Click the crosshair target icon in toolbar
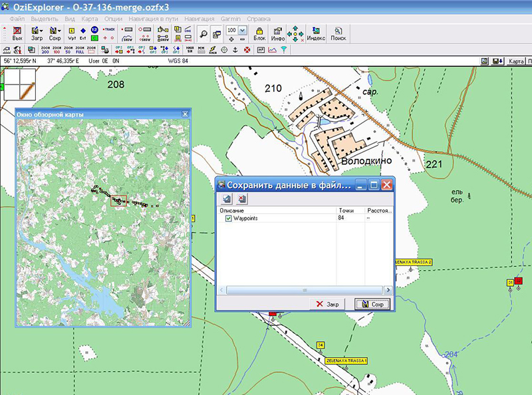Image resolution: width=532 pixels, height=395 pixels. click(x=224, y=50)
